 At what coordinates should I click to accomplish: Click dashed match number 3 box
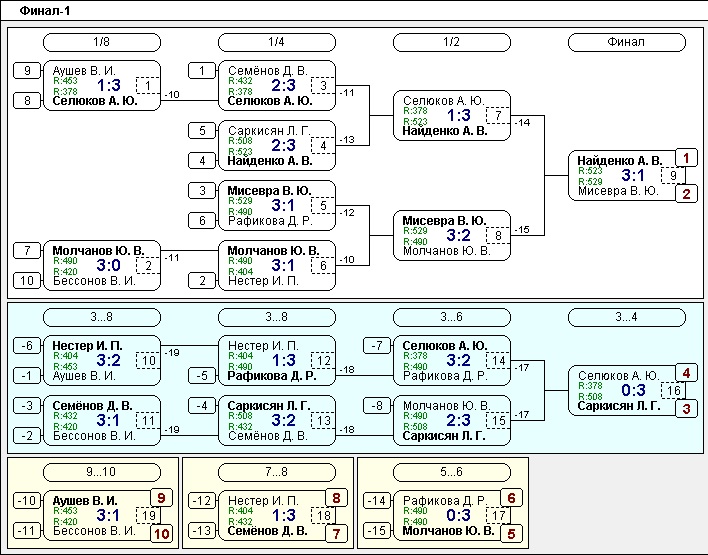point(323,85)
